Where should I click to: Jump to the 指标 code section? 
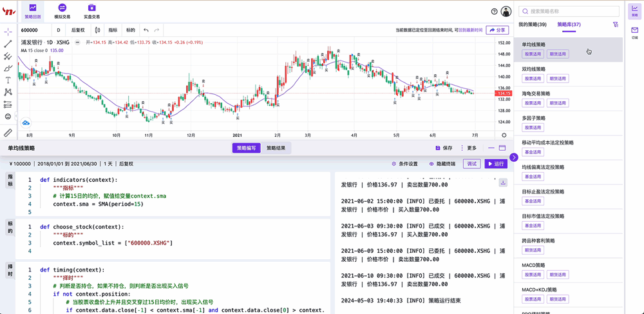tap(11, 181)
